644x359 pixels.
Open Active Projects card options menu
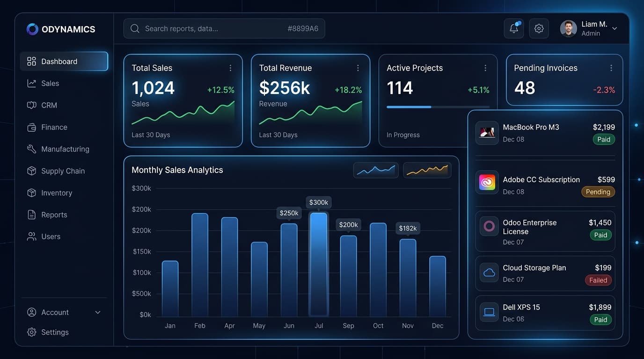(485, 68)
